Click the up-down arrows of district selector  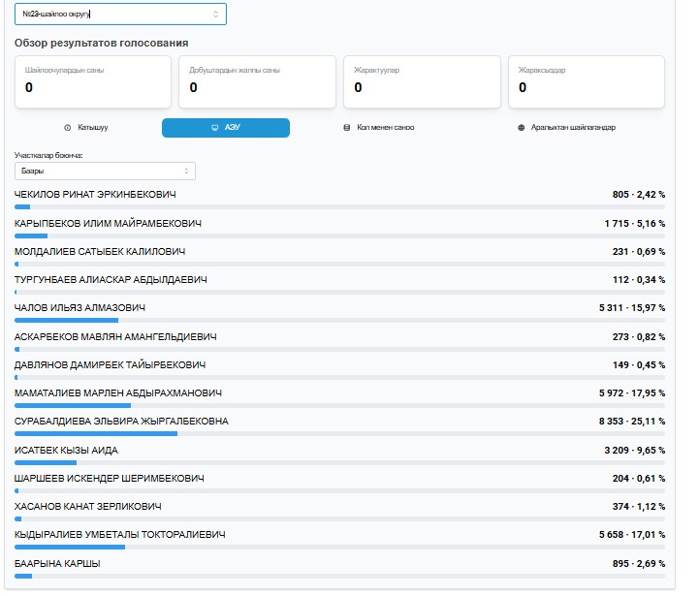tap(215, 15)
